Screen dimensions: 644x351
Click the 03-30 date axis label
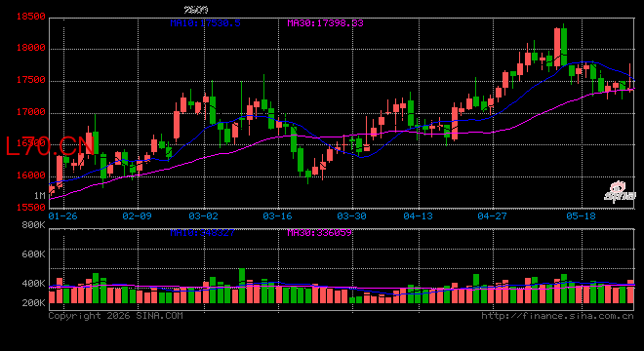[x=351, y=215]
